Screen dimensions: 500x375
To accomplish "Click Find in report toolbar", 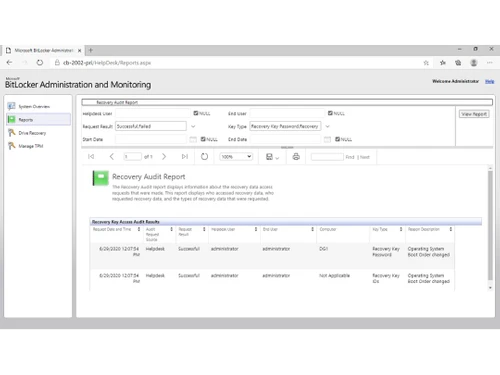I will [x=350, y=157].
